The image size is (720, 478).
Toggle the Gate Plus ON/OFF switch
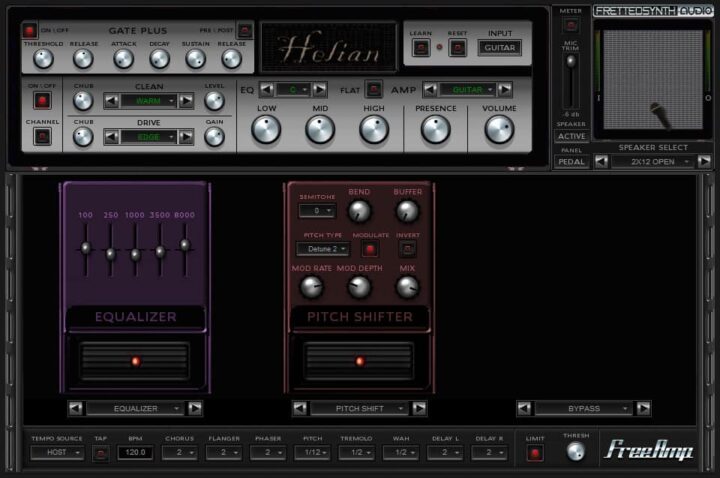[x=29, y=31]
